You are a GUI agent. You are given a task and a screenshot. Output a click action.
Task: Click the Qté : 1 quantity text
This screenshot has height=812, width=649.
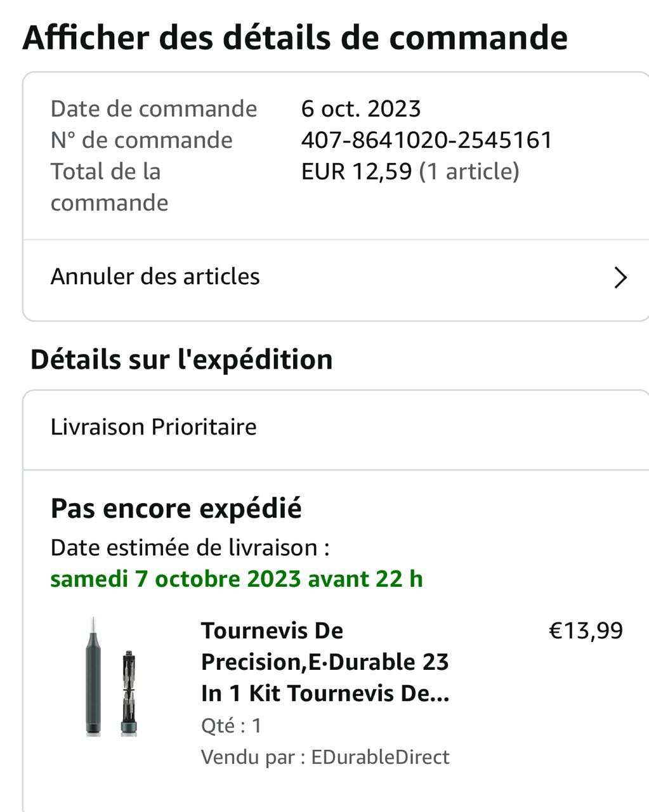pos(231,725)
